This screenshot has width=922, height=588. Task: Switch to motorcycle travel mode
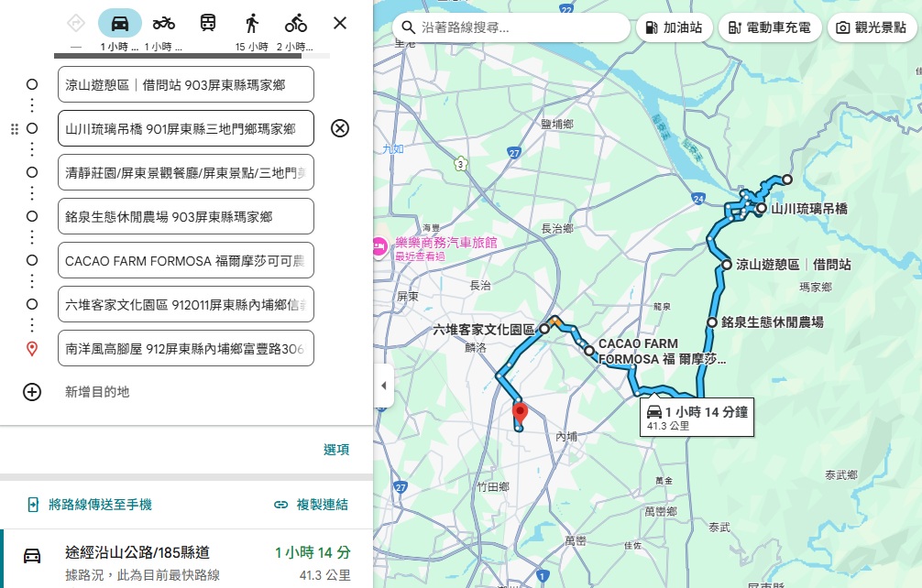(163, 23)
